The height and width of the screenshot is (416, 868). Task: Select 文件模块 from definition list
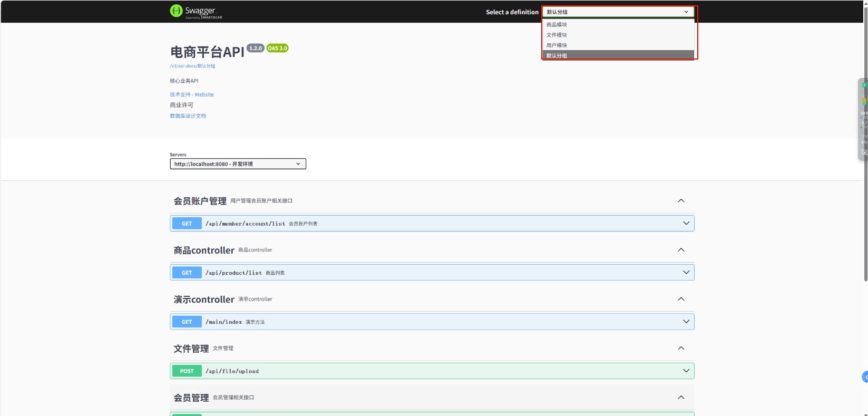pyautogui.click(x=557, y=35)
